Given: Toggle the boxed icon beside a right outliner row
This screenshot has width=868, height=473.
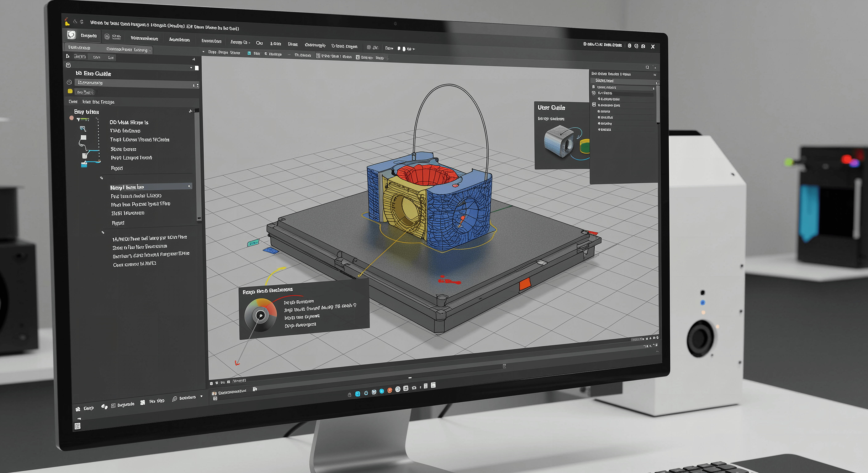Looking at the screenshot, I should point(594,105).
